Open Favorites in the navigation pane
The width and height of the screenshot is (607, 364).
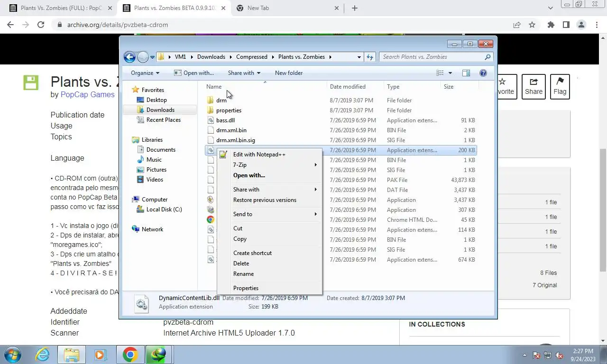(x=153, y=90)
